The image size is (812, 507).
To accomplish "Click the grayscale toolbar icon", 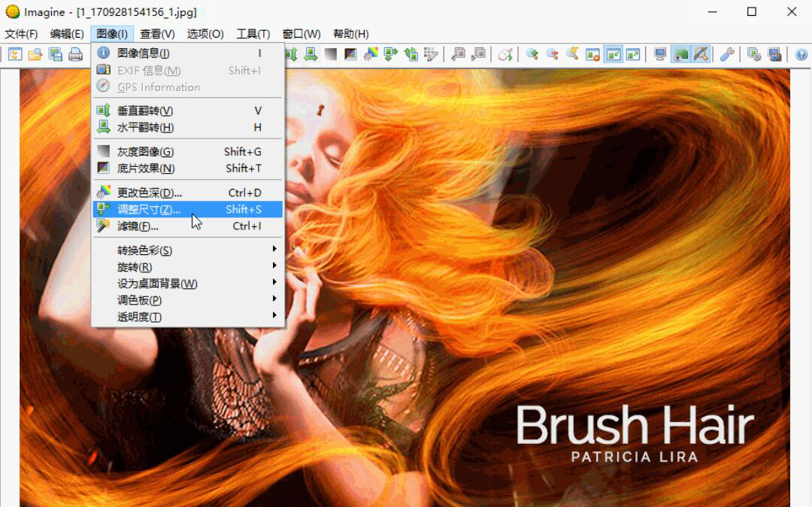I will pyautogui.click(x=330, y=54).
